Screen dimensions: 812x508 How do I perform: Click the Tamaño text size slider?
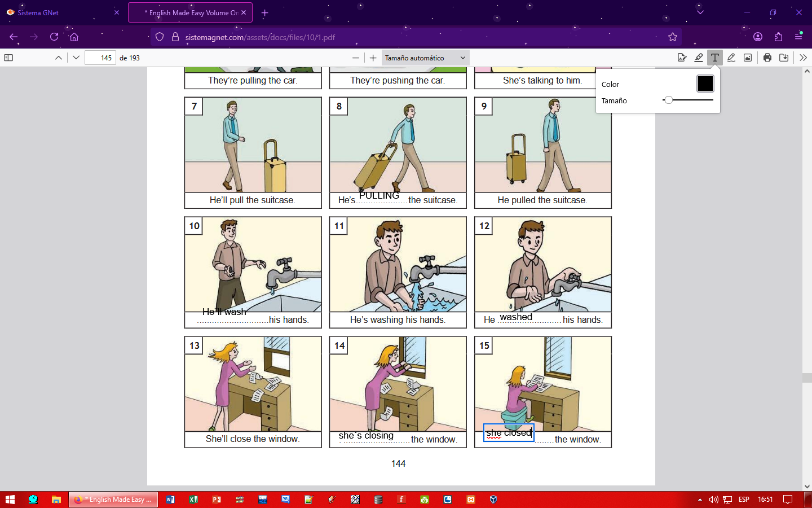(688, 100)
